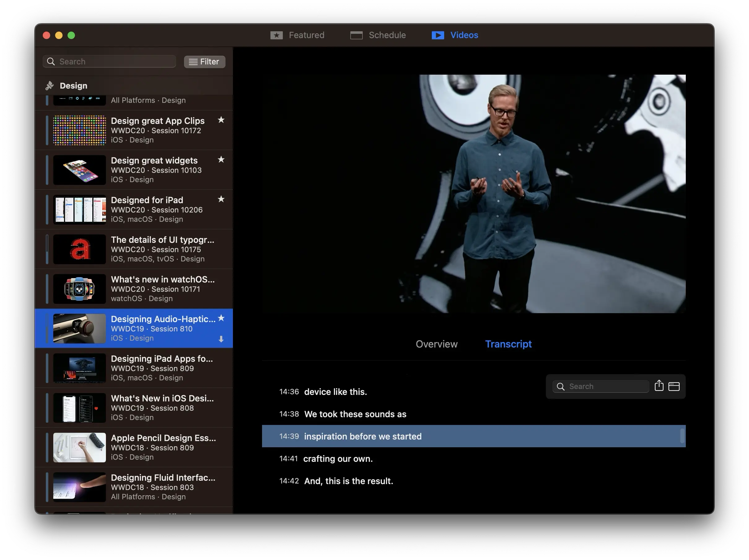Click the star on Designing Audio-Haptic session
The height and width of the screenshot is (560, 749).
point(221,318)
